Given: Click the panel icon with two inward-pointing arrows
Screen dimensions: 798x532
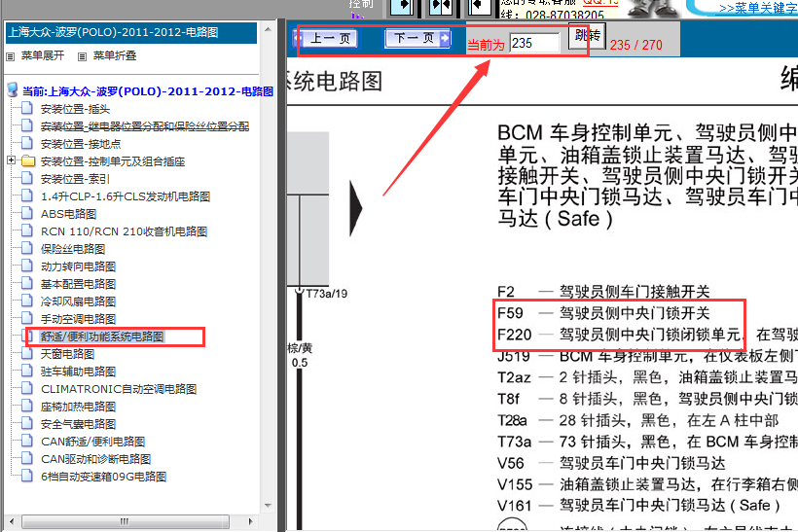Looking at the screenshot, I should coord(440,7).
